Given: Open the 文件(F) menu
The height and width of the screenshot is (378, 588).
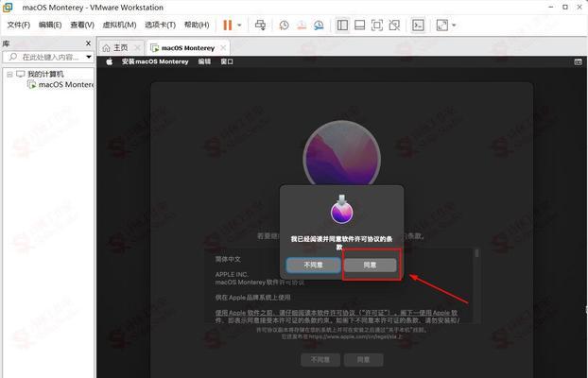Looking at the screenshot, I should pyautogui.click(x=19, y=25).
